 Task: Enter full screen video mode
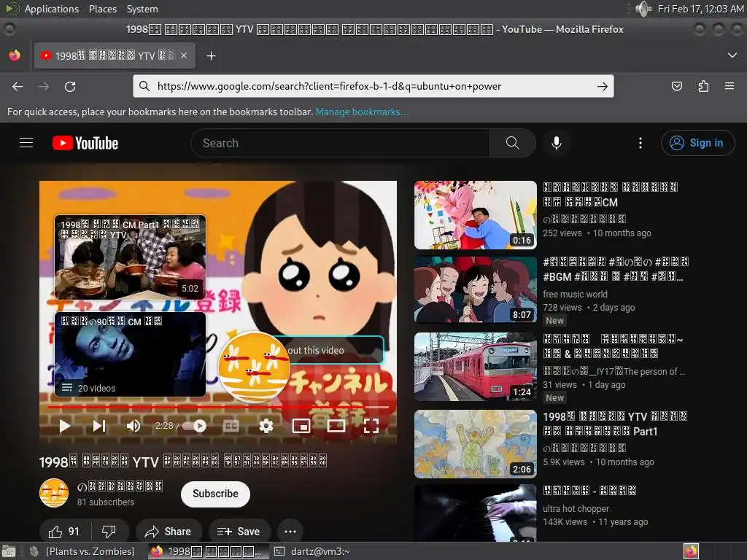pos(371,426)
